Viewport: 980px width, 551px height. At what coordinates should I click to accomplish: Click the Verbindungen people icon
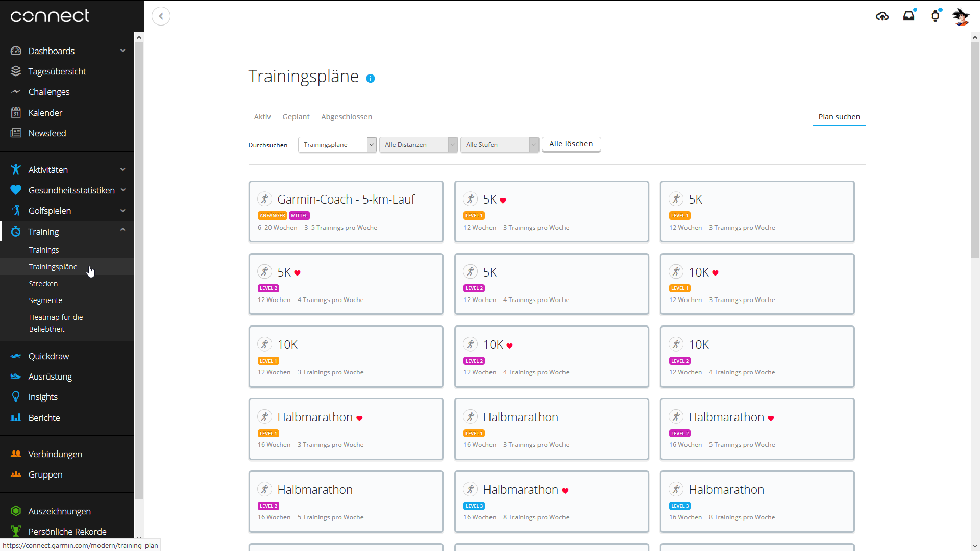click(16, 454)
